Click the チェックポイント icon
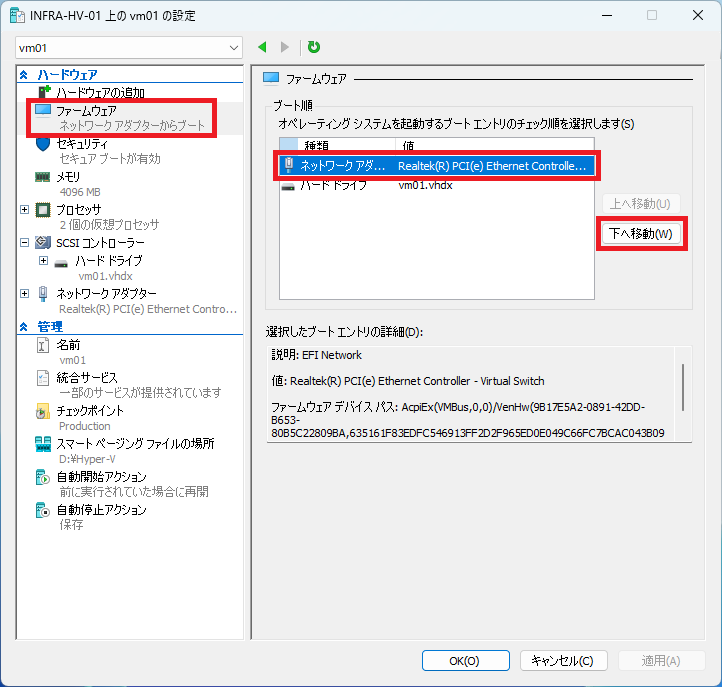This screenshot has height=687, width=722. (x=43, y=411)
